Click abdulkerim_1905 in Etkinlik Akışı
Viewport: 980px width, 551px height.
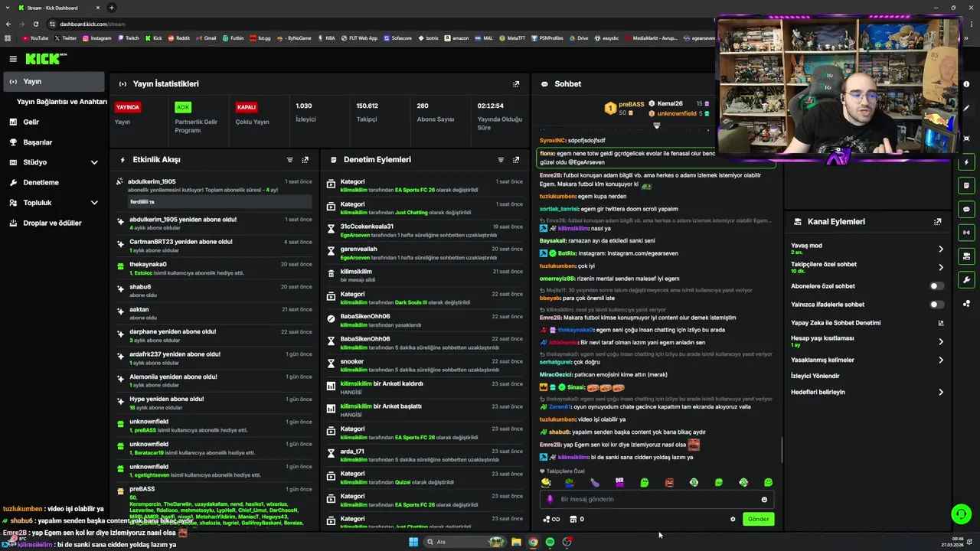(152, 182)
